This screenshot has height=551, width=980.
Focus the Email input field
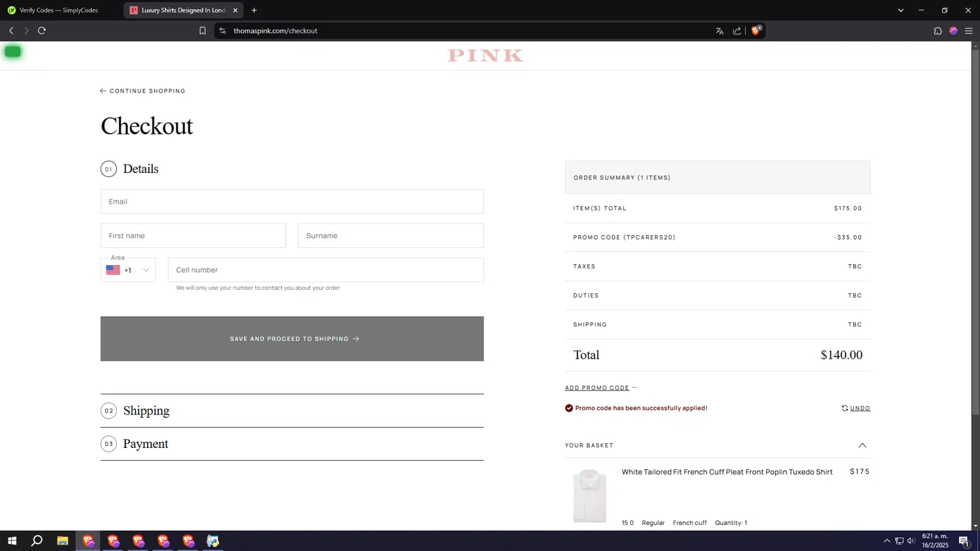click(292, 202)
